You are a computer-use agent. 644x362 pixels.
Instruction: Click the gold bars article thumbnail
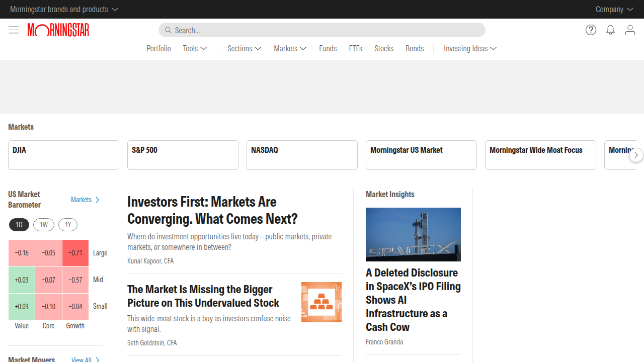(321, 302)
